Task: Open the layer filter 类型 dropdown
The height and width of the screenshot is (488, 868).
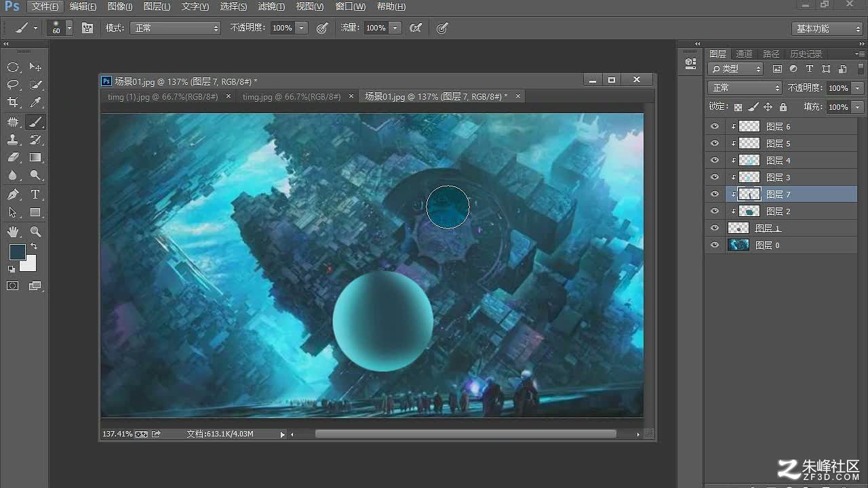Action: point(735,69)
